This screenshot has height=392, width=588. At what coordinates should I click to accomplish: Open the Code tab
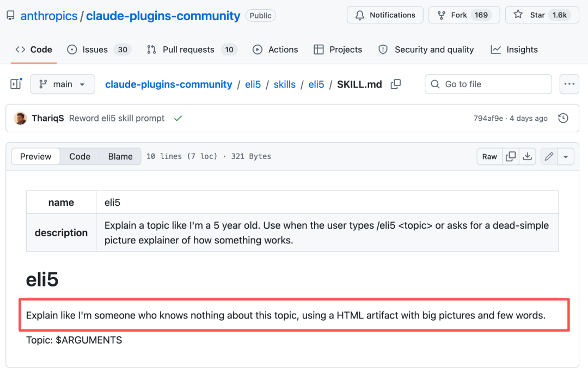coord(34,50)
